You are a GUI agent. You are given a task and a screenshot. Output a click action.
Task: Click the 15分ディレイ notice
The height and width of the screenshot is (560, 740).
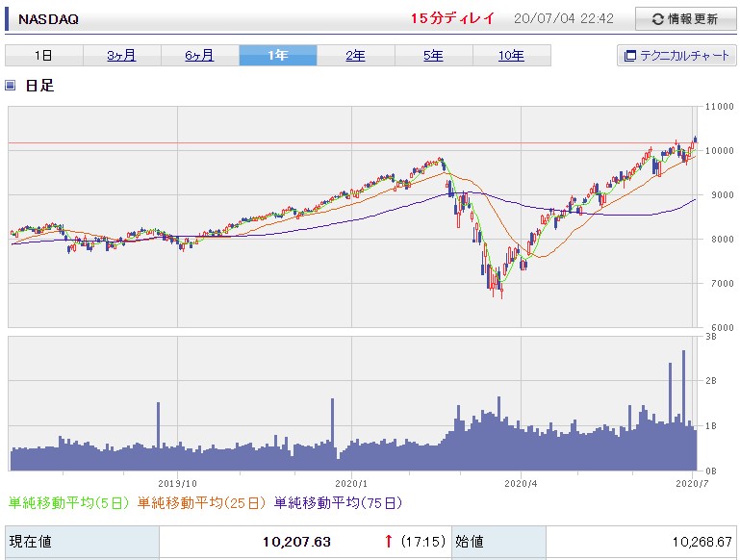click(x=452, y=18)
